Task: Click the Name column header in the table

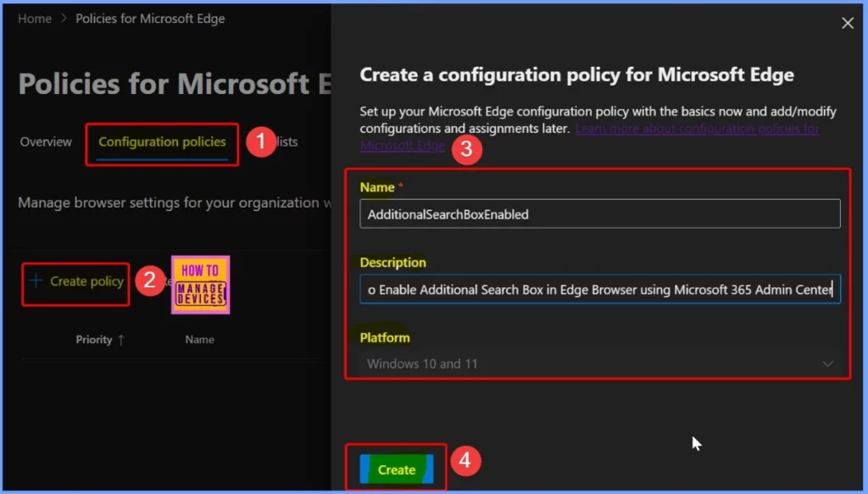Action: tap(199, 339)
